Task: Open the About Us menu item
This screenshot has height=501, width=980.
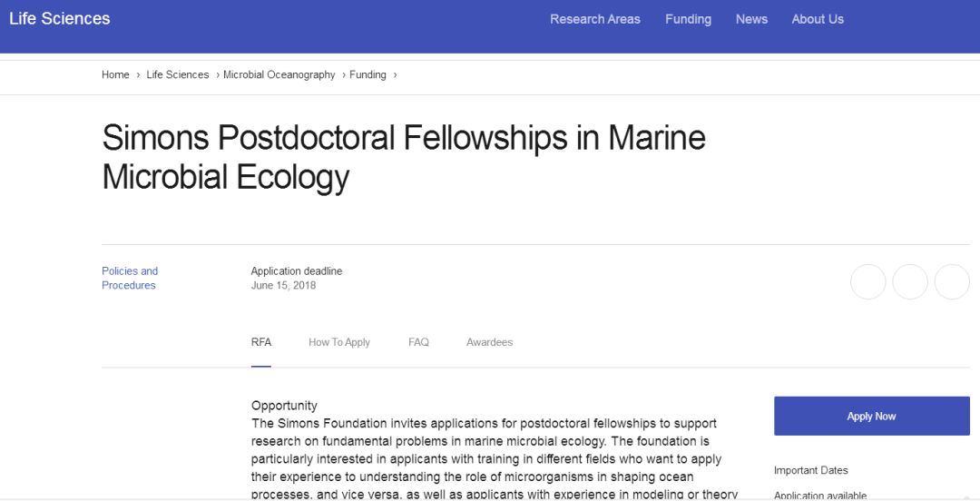Action: click(818, 19)
